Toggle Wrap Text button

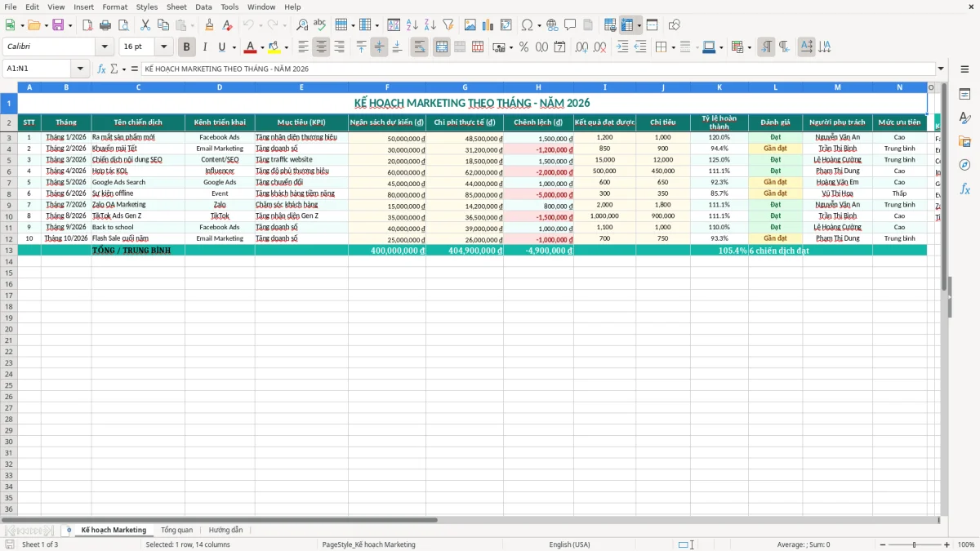420,47
